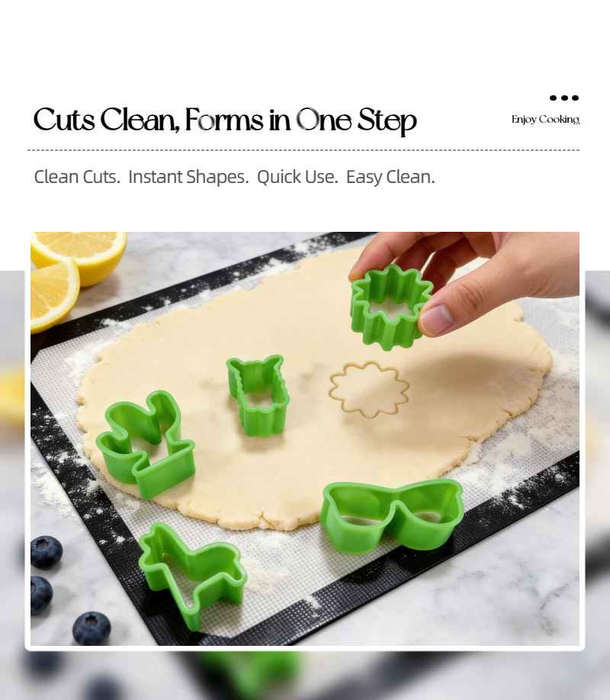Click the 'Easy Clean.' text

point(390,177)
